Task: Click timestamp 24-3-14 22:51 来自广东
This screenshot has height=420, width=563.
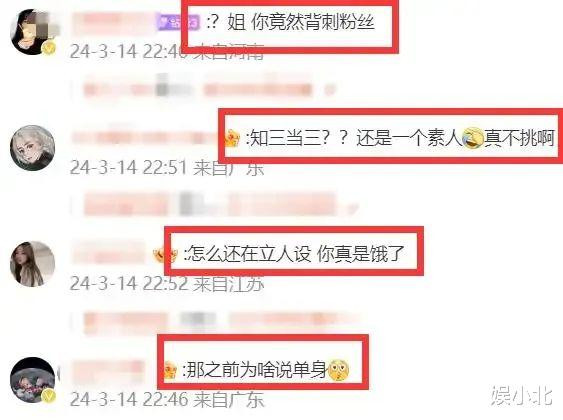Action: tap(167, 168)
